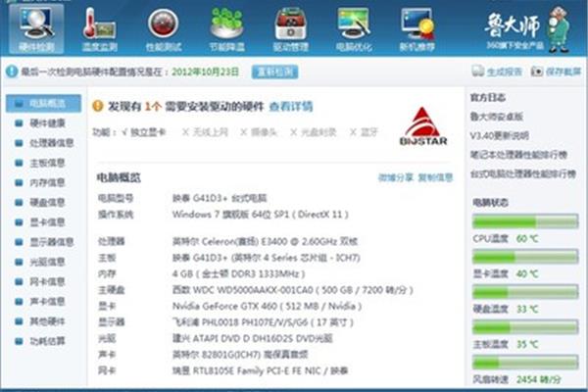The height and width of the screenshot is (392, 588).
Task: Click the Nvidia GeForce GTX 460 value
Action: [267, 306]
